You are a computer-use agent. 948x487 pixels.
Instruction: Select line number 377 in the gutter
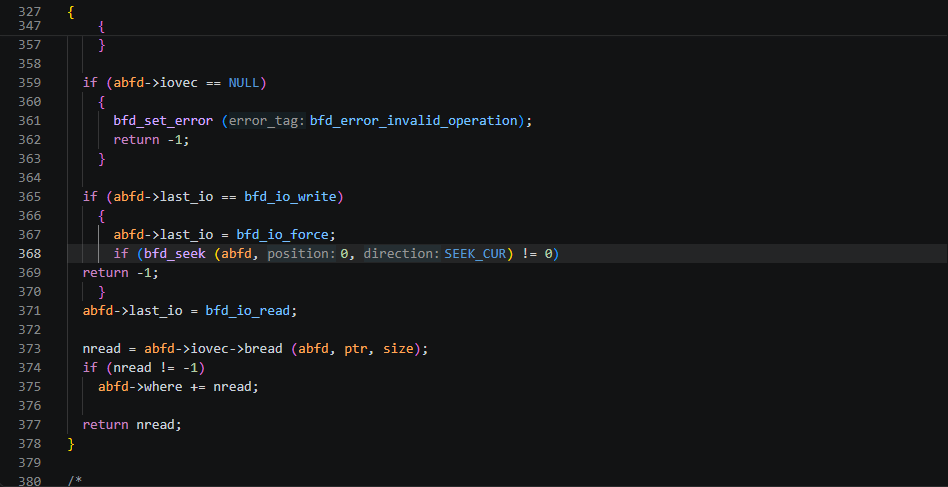coord(30,425)
